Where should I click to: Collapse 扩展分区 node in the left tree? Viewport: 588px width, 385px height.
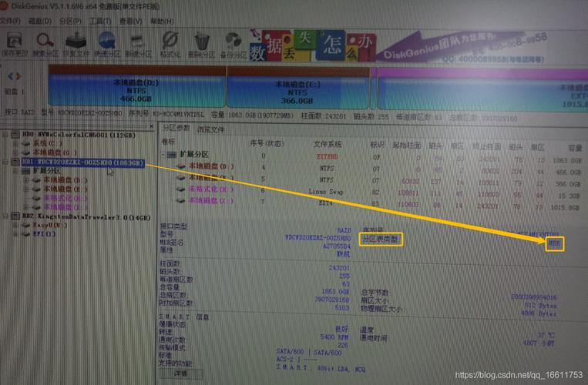[x=15, y=171]
